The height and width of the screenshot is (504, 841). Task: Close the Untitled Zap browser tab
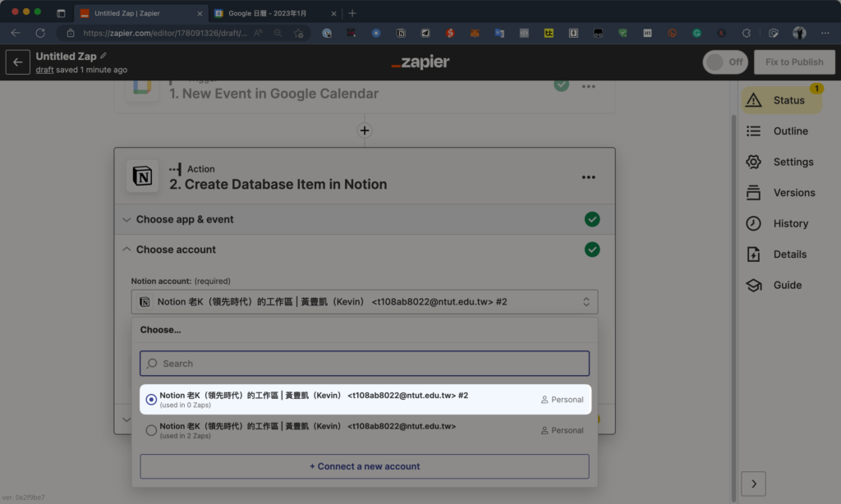pyautogui.click(x=200, y=13)
